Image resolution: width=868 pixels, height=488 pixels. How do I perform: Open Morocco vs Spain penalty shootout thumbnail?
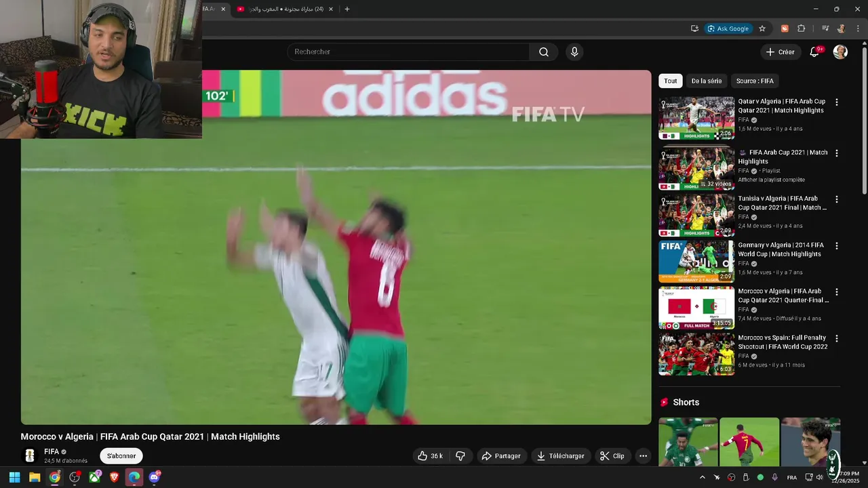[x=696, y=354]
